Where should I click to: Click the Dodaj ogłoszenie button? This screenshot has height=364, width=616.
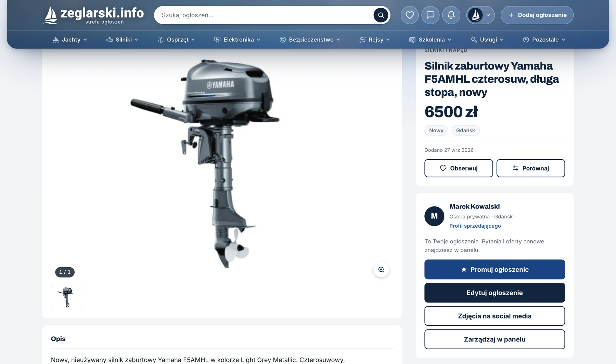point(537,15)
